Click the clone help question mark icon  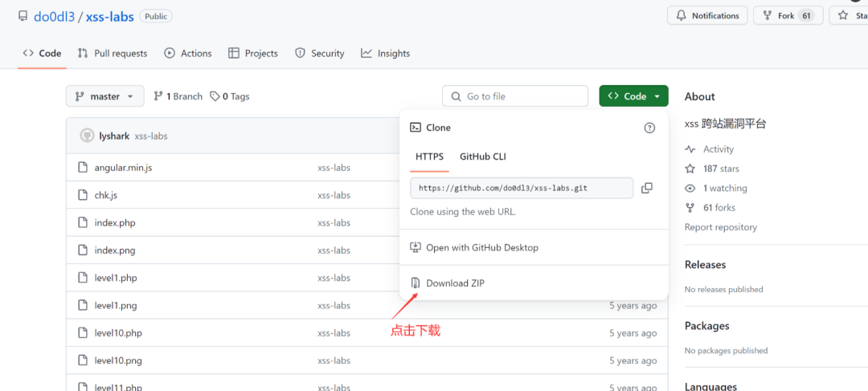point(649,128)
